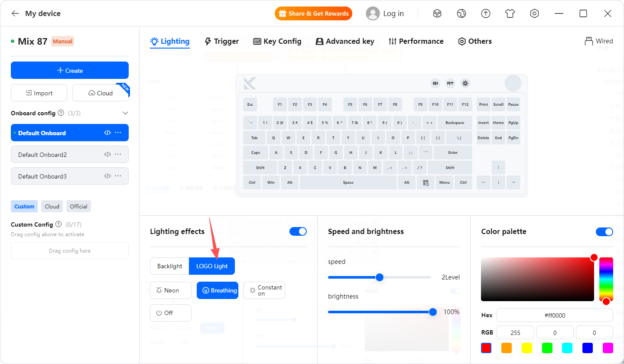Image resolution: width=624 pixels, height=364 pixels.
Task: Click Share & Get Rewards button
Action: click(313, 13)
